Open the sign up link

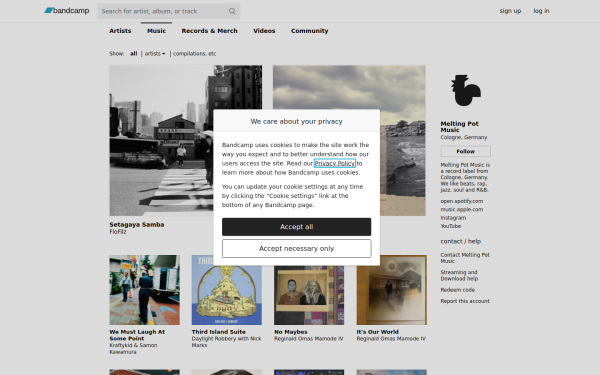(510, 11)
